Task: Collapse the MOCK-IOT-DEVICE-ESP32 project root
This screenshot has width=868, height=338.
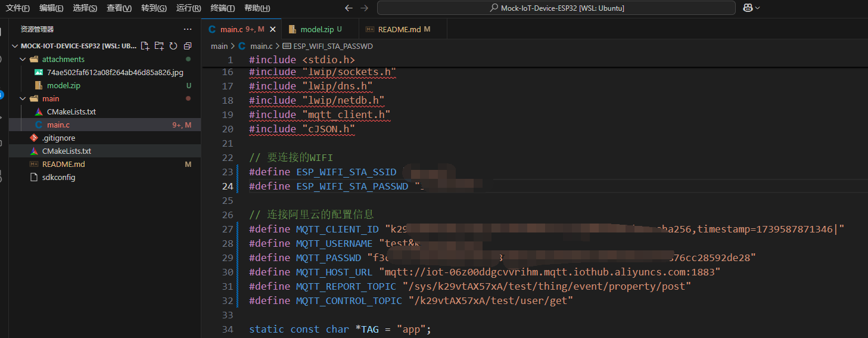Action: point(15,46)
